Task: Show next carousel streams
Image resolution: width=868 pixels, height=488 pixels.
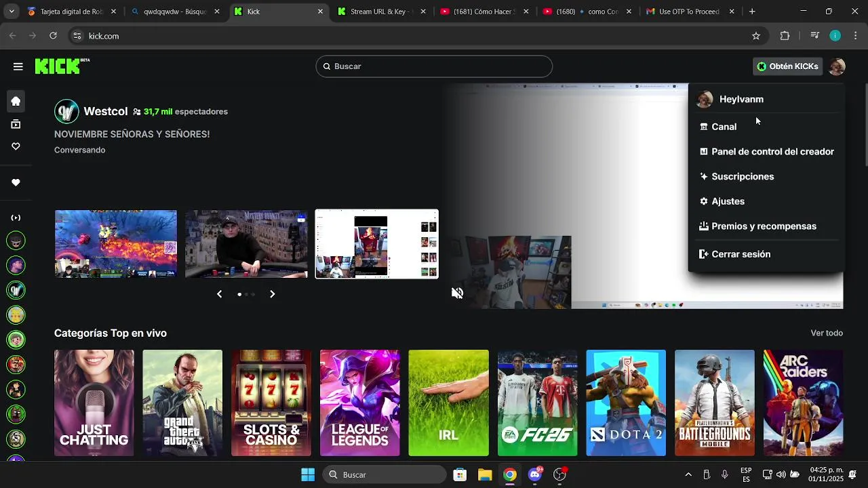Action: tap(272, 294)
